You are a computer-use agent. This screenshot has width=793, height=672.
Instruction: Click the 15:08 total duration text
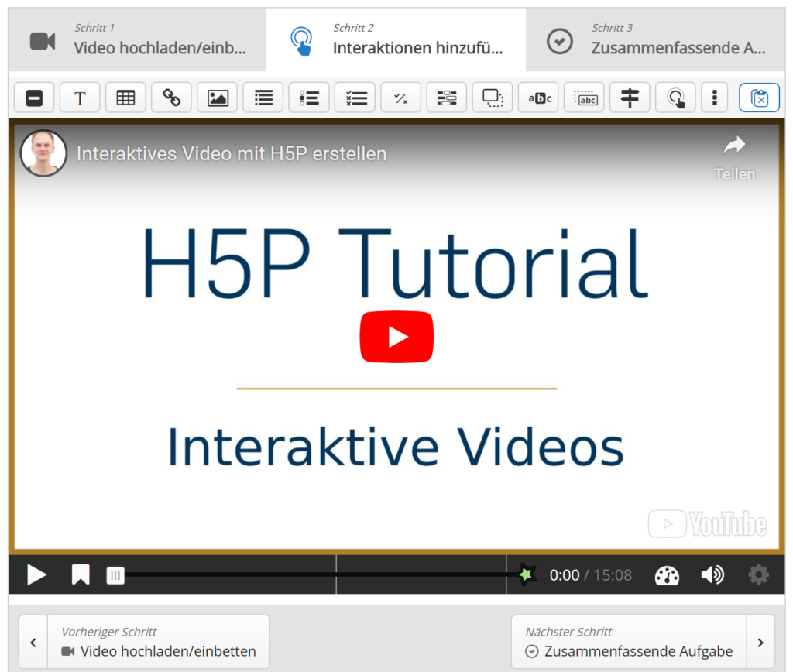613,575
